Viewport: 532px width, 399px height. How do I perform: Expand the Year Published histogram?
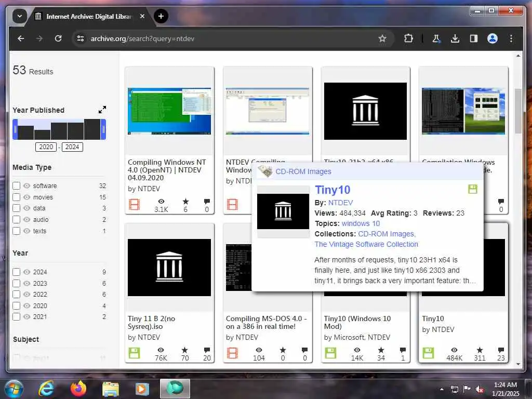click(x=102, y=110)
